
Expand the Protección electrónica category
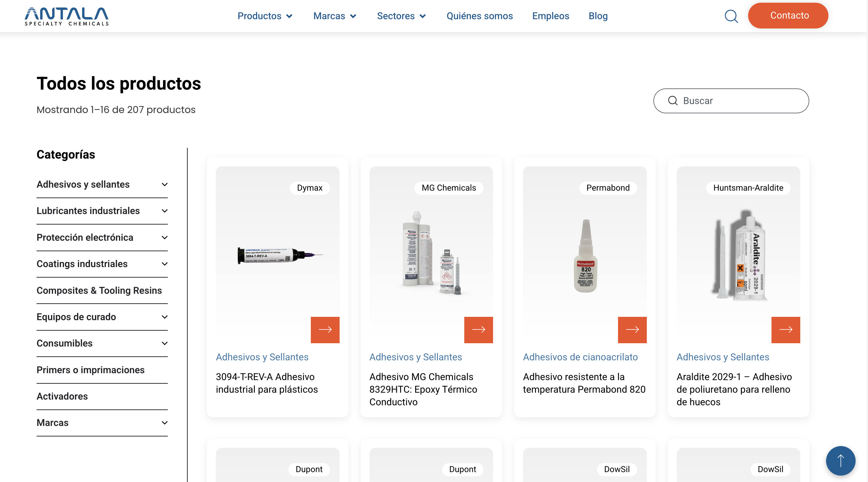click(x=165, y=238)
